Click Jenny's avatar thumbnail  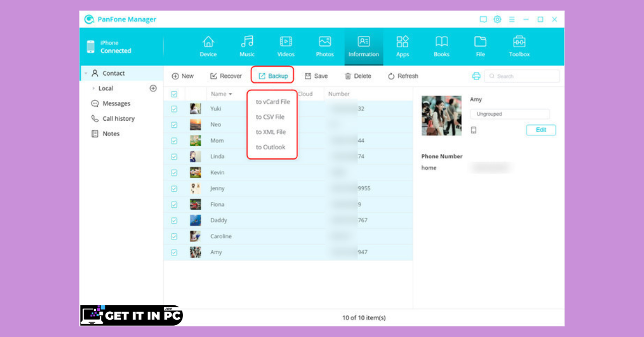195,188
